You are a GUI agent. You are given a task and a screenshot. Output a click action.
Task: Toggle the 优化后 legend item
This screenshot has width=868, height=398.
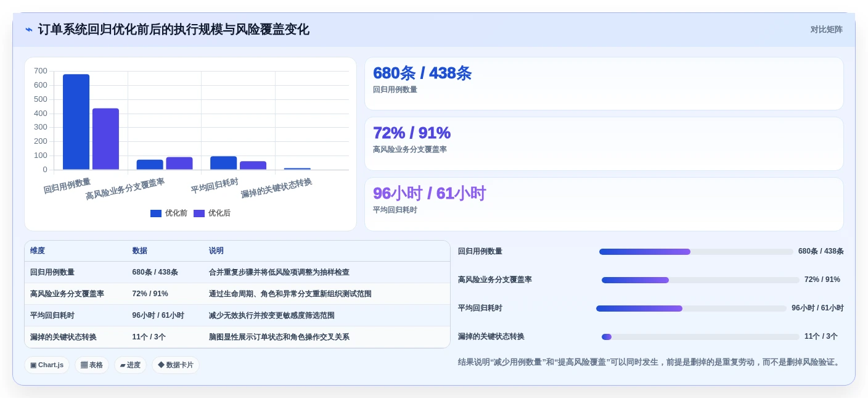pyautogui.click(x=212, y=213)
